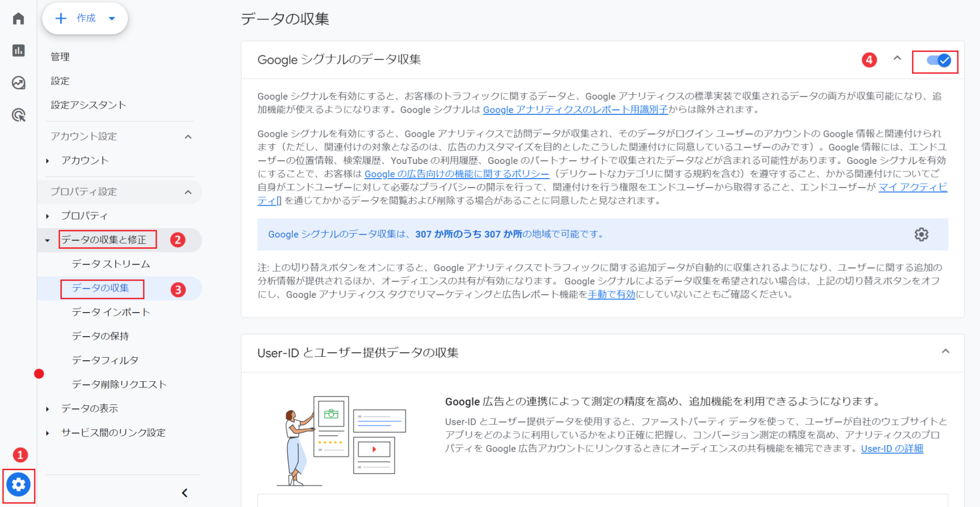Image resolution: width=980 pixels, height=507 pixels.
Task: Collapse データの収集と修正 tree arrow
Action: [x=47, y=240]
